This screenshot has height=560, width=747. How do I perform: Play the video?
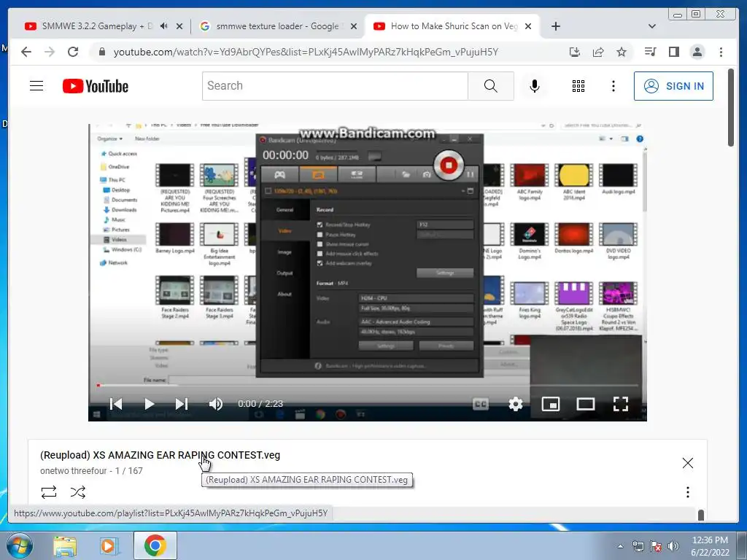tap(149, 404)
